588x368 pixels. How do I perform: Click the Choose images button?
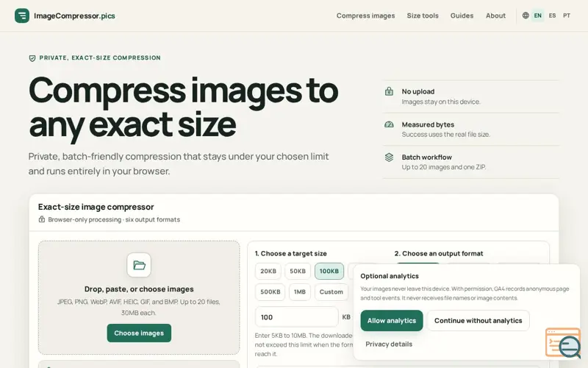pyautogui.click(x=139, y=333)
